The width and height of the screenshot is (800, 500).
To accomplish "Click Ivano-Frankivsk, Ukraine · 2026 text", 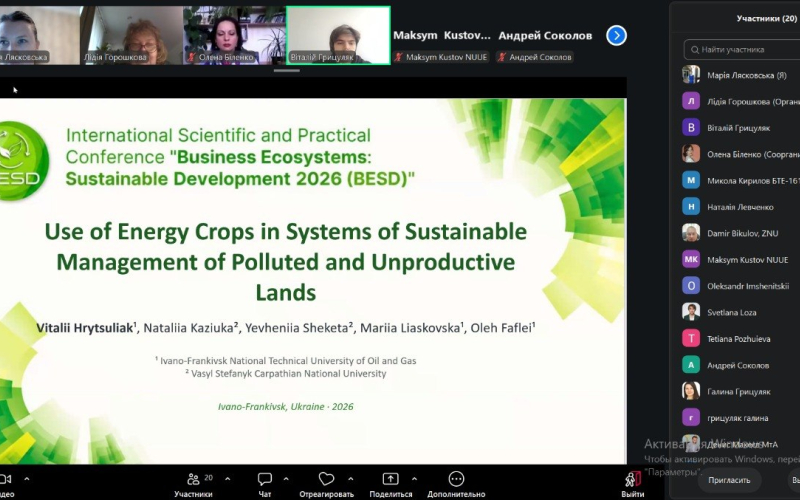I will tap(286, 407).
